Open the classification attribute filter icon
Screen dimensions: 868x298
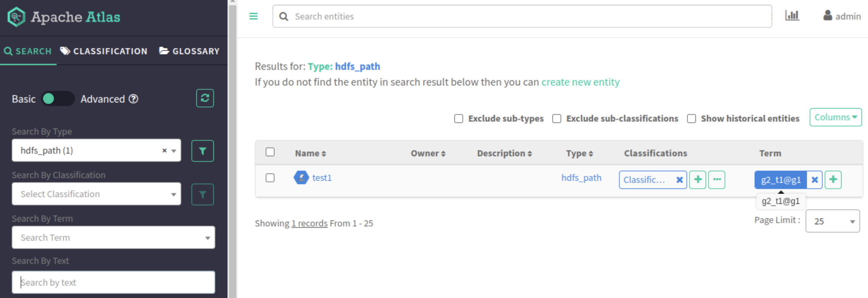(202, 194)
